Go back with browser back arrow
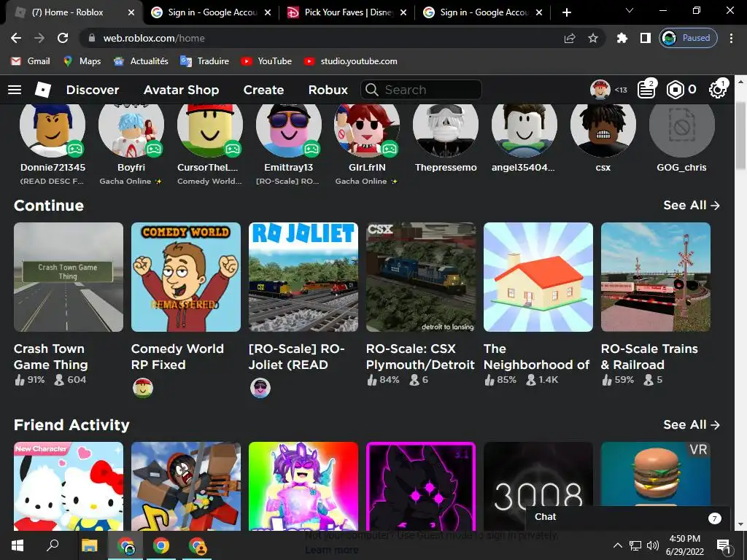Screen dimensions: 747x560 [16, 38]
